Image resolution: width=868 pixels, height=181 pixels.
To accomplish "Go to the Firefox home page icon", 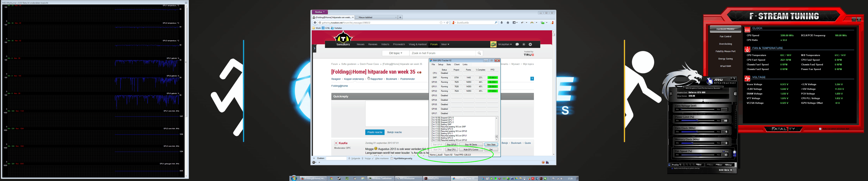I will click(x=508, y=23).
